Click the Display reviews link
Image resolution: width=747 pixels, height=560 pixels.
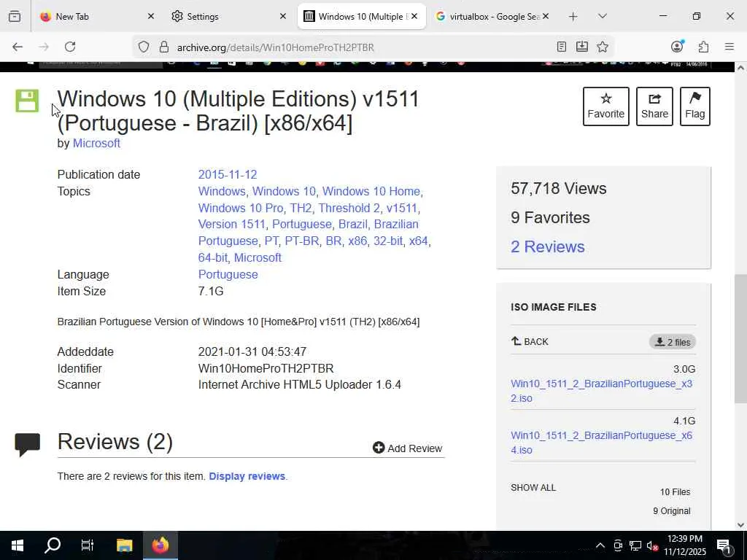pyautogui.click(x=247, y=476)
